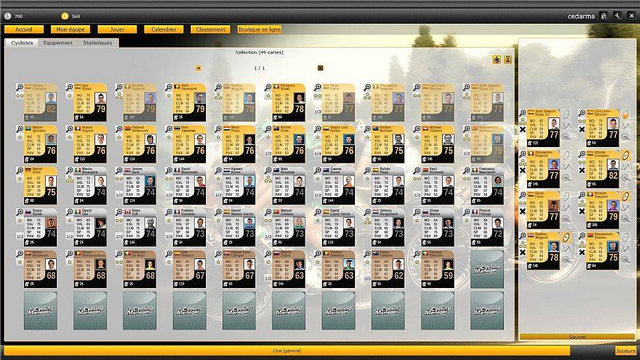
Task: Click the home icon next to cedarma
Action: tap(604, 16)
